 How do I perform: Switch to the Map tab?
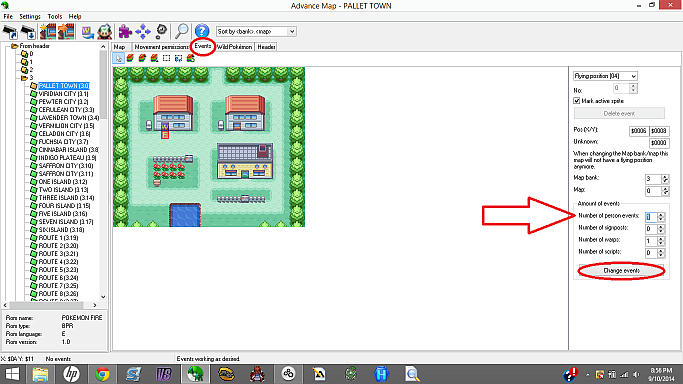[x=119, y=47]
